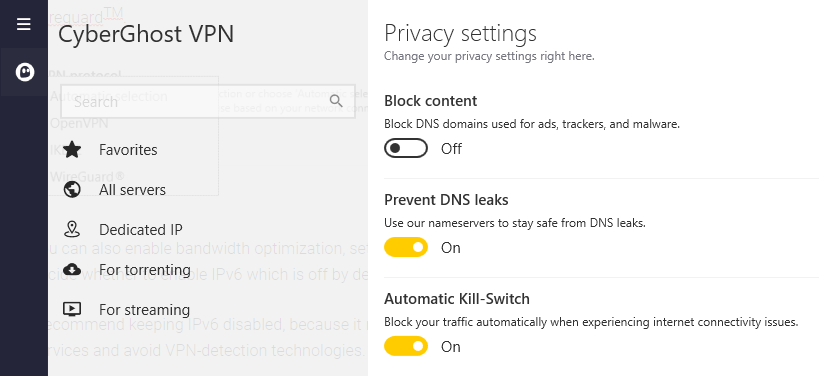This screenshot has height=376, width=819.
Task: Click the Block content heading
Action: [x=430, y=101]
